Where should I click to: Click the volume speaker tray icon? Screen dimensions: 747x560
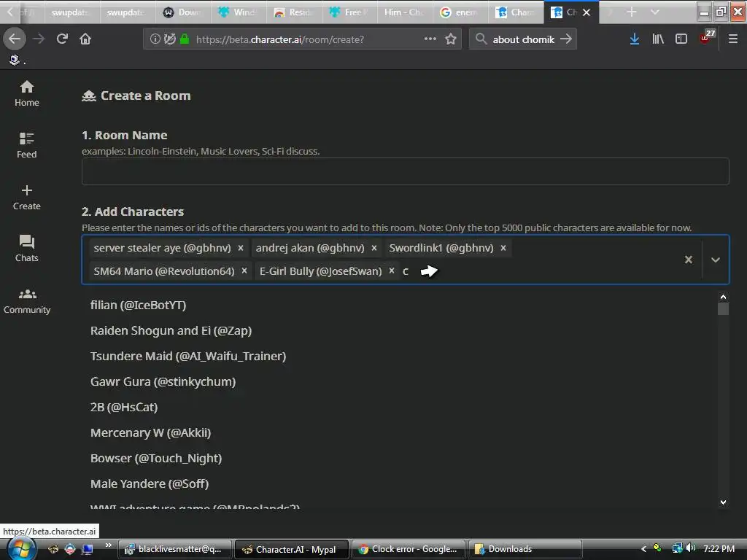690,548
